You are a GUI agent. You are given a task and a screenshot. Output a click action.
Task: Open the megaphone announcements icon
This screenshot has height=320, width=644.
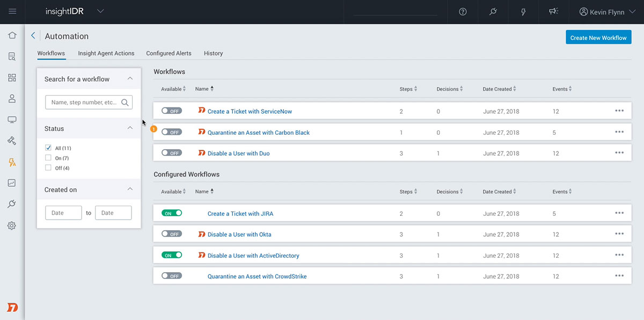point(554,12)
